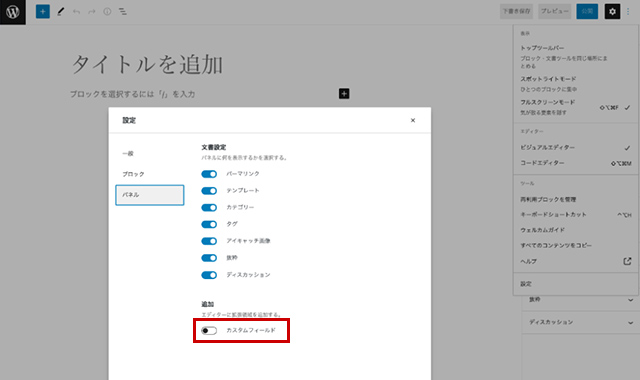Screen dimensions: 640x380
Task: Click the redo arrow
Action: pos(92,11)
